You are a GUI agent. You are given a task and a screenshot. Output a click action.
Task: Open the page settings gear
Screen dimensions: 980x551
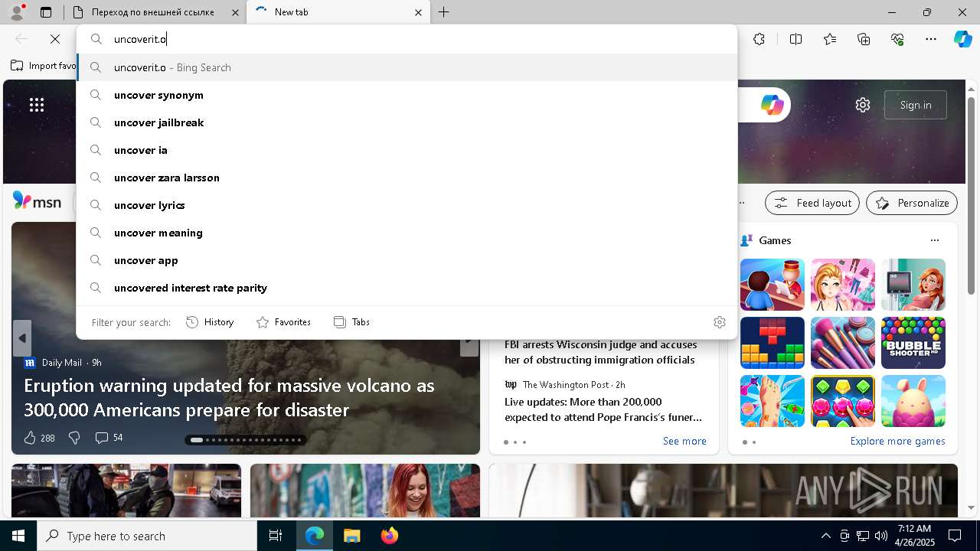pyautogui.click(x=863, y=105)
